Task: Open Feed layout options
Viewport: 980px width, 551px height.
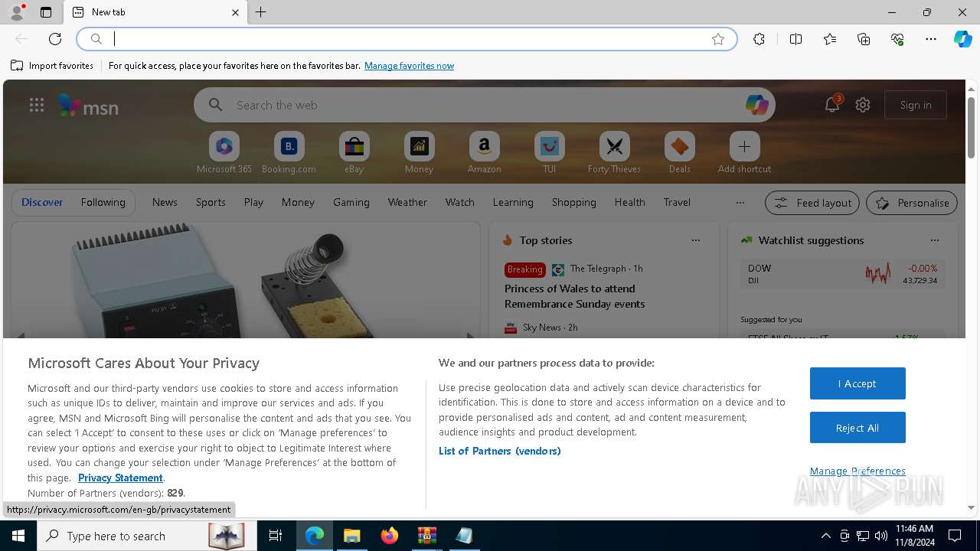Action: click(812, 203)
